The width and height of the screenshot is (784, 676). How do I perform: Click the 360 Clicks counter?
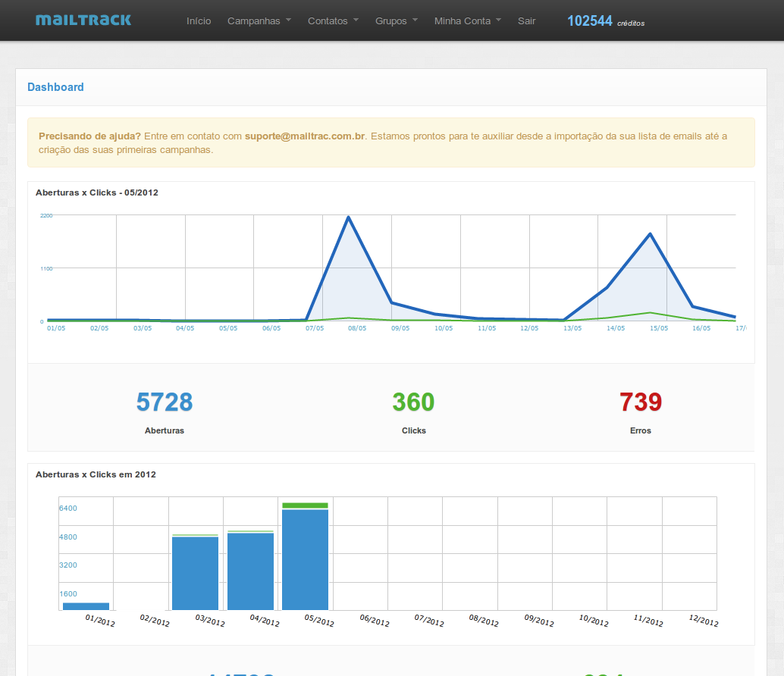(x=413, y=402)
